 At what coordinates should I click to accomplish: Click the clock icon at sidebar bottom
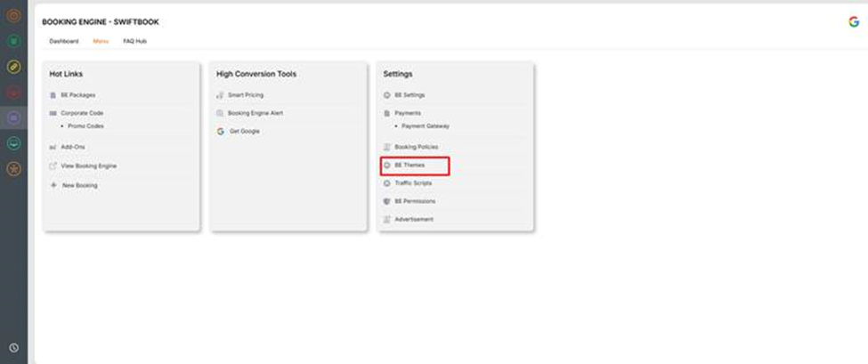click(x=13, y=348)
